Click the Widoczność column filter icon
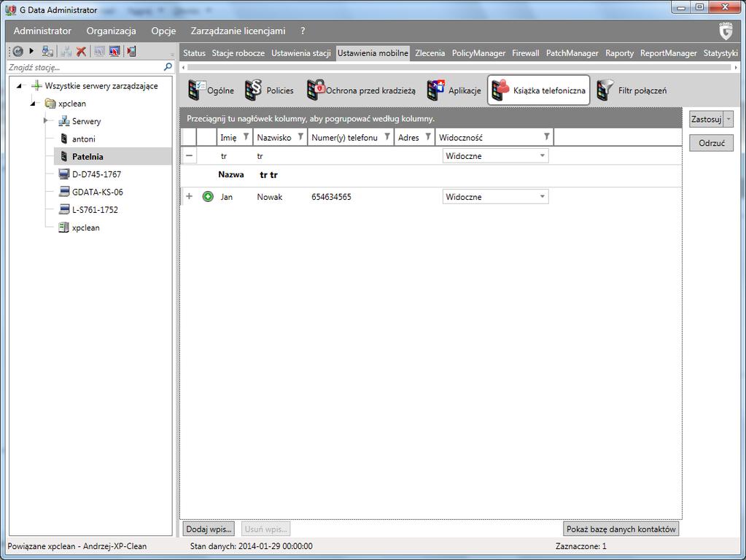Screen dimensions: 746x560 (547, 136)
